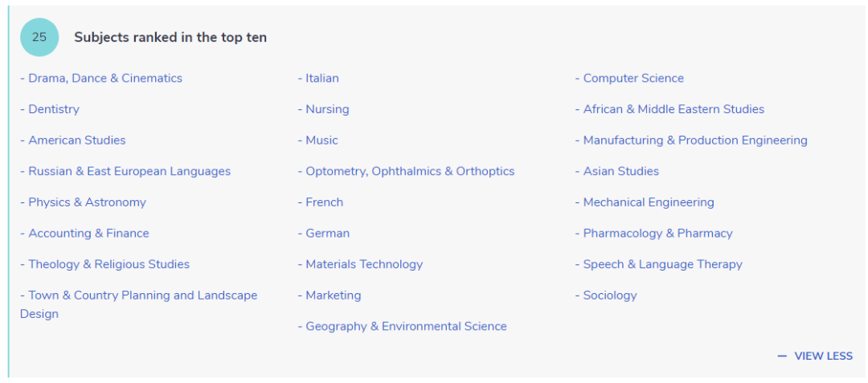The image size is (868, 383).
Task: Visit Russian & East European Languages
Action: [129, 172]
